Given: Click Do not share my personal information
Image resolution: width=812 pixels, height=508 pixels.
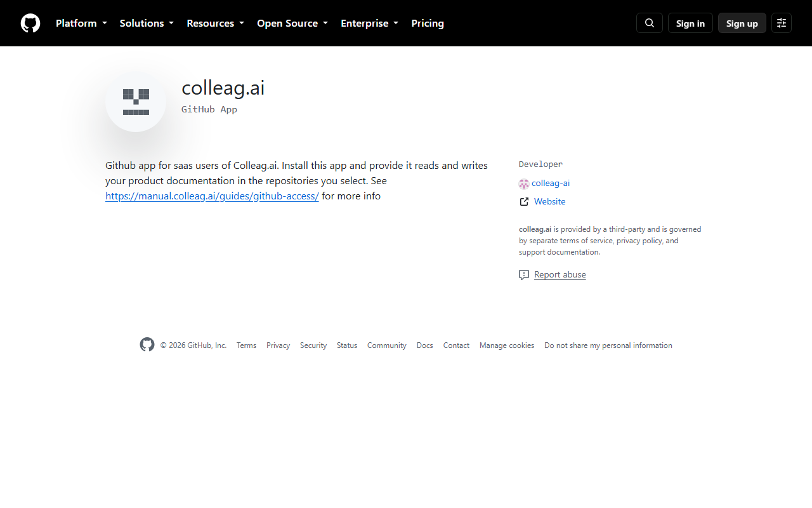Looking at the screenshot, I should 608,345.
